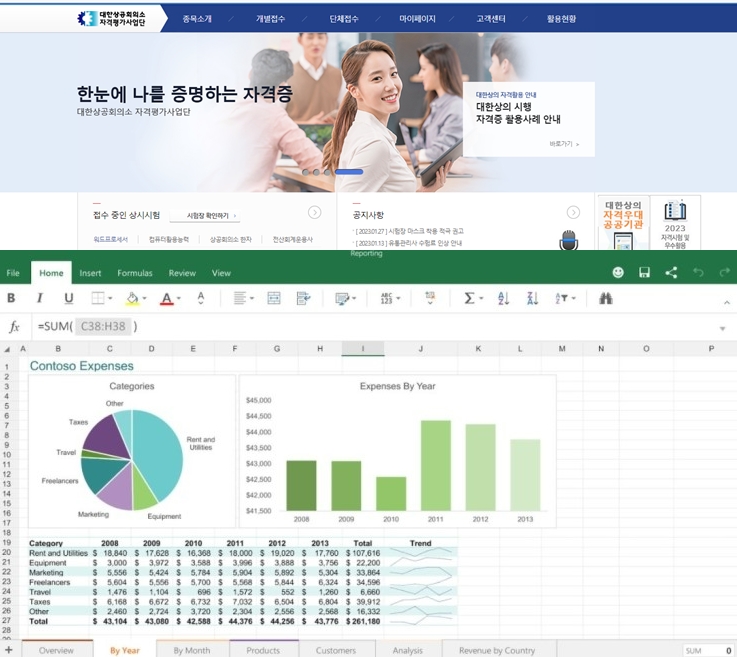
Task: Click the insert function fx icon
Action: tap(14, 327)
